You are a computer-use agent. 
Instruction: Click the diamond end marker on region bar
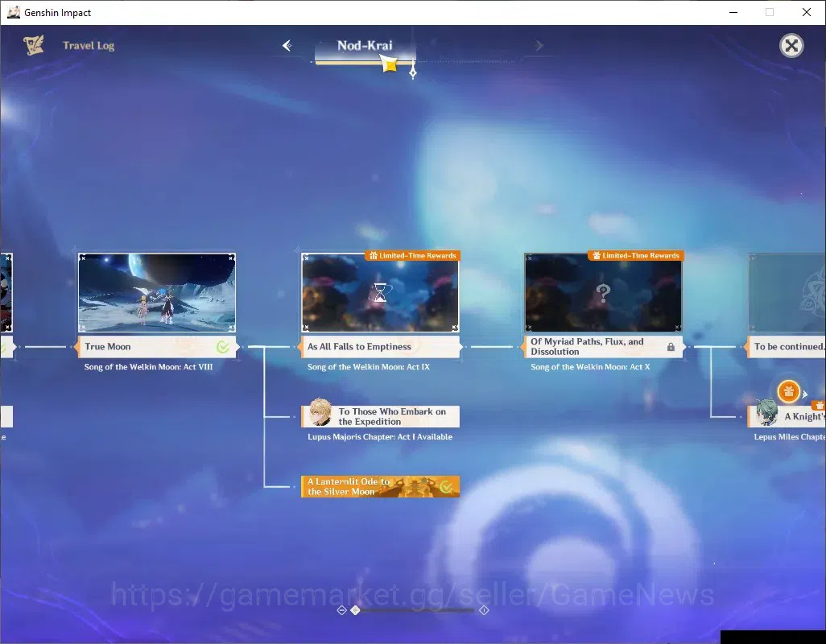(413, 72)
